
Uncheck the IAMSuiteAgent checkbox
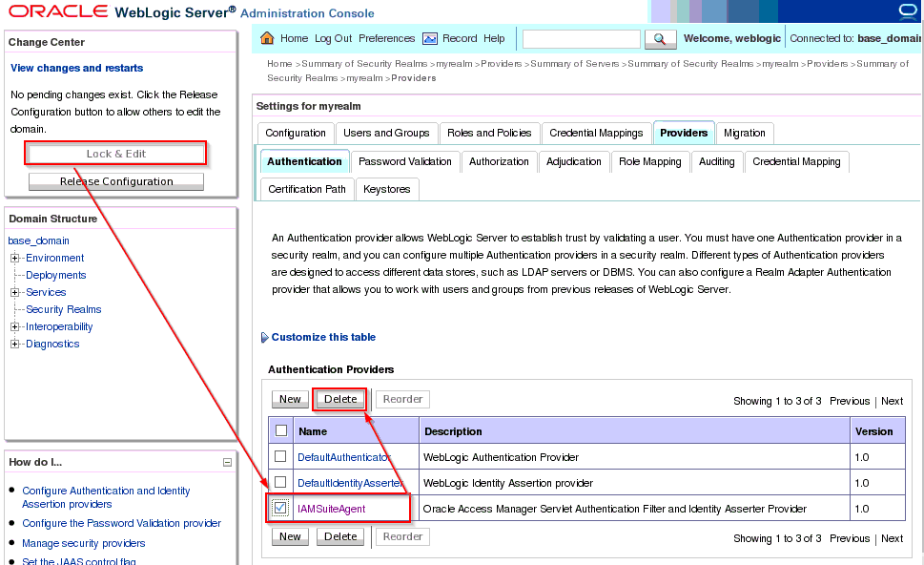pyautogui.click(x=280, y=509)
